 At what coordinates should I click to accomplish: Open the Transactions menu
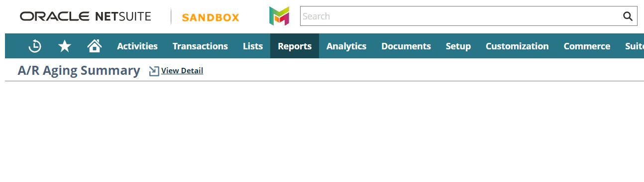coord(200,46)
